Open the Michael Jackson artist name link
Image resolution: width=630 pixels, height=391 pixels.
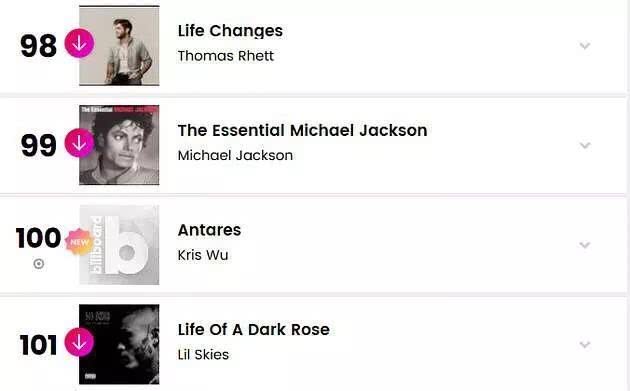235,156
